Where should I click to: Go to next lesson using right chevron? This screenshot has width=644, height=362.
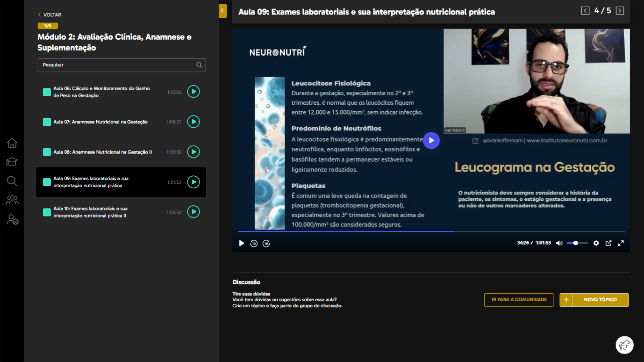coord(620,10)
